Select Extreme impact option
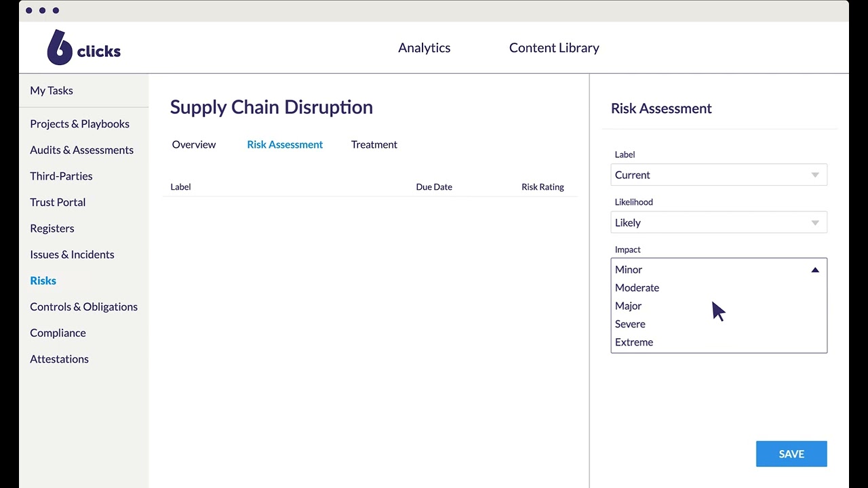The height and width of the screenshot is (488, 868). click(634, 342)
